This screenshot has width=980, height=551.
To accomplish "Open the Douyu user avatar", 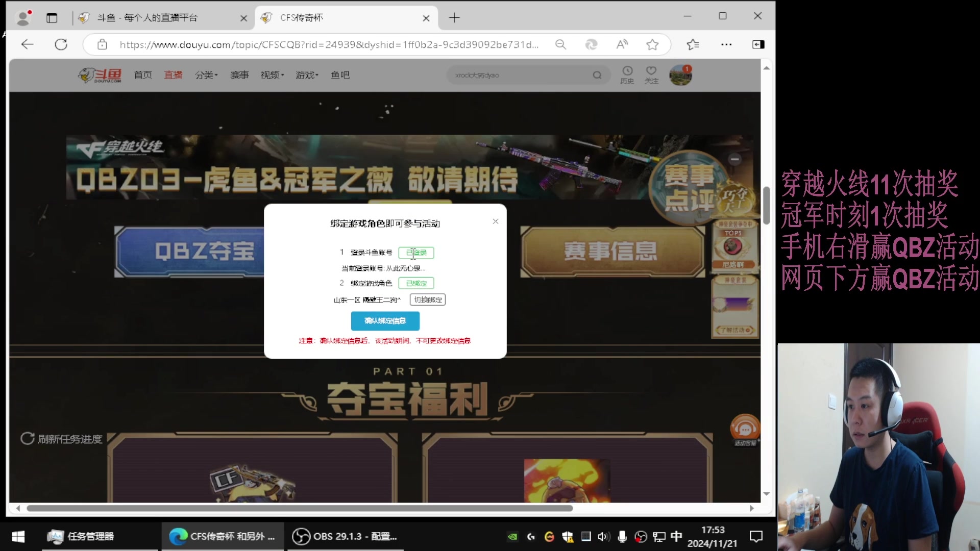I will click(680, 76).
